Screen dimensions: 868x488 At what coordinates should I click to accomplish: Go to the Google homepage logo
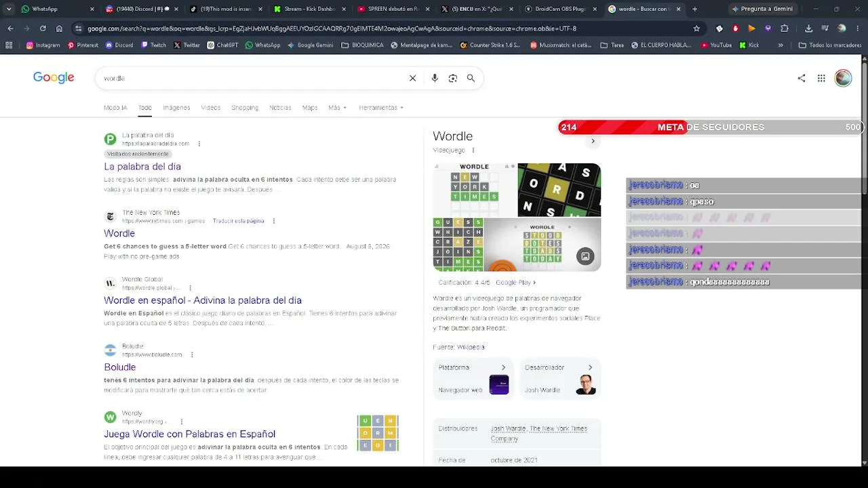tap(54, 78)
